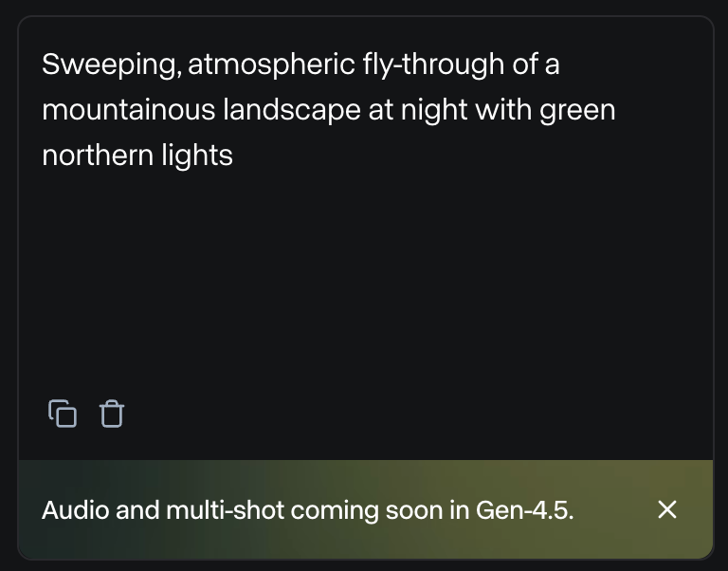Viewport: 728px width, 571px height.
Task: Click "multi-shot" in the announcement banner
Action: click(225, 510)
